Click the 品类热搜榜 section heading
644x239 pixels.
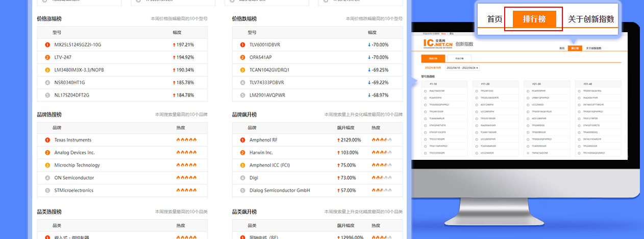[x=49, y=212]
